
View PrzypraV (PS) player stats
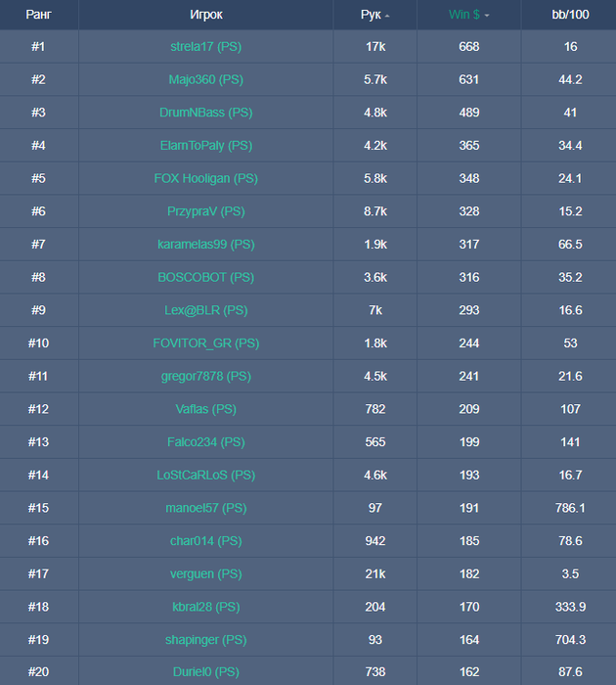(206, 211)
